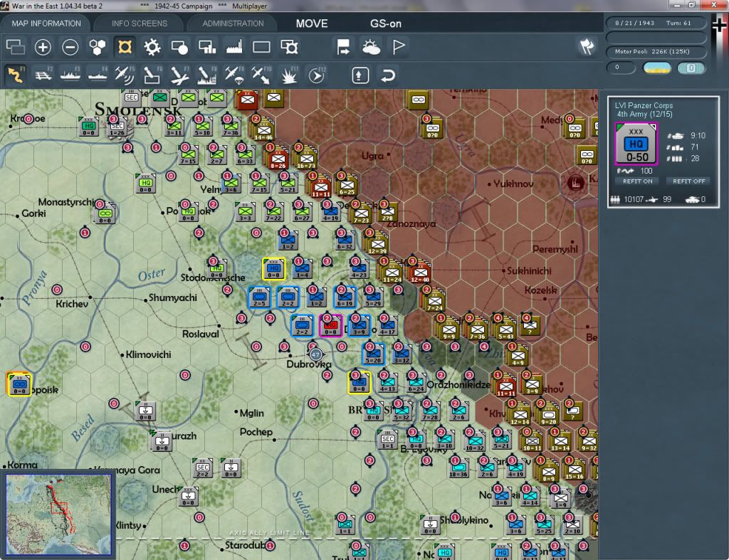The height and width of the screenshot is (560, 729).
Task: Select the Soviet unit stack labeled 16=73
Action: pos(306,159)
